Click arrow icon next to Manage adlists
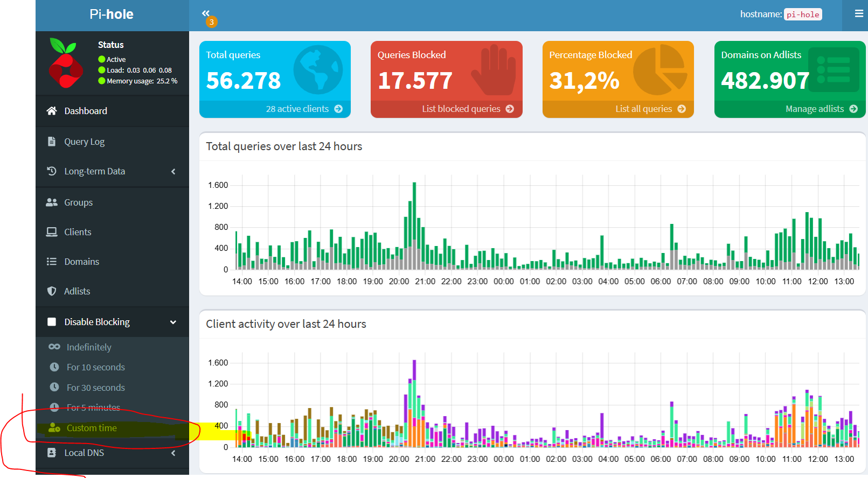 click(853, 109)
